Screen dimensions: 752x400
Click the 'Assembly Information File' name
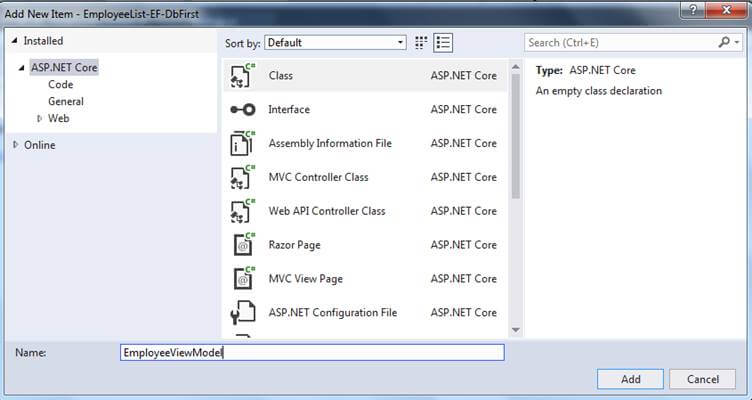point(330,143)
